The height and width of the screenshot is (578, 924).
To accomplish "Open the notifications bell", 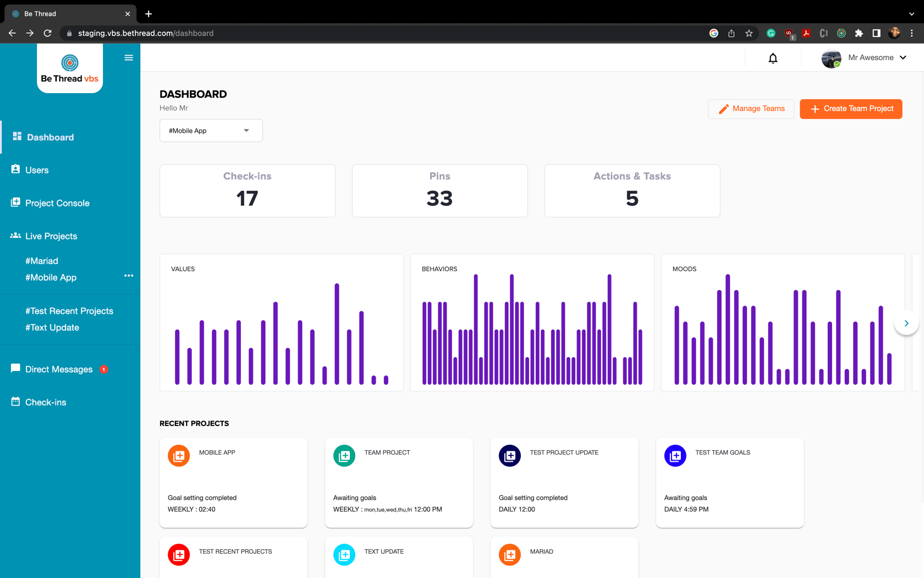I will coord(773,58).
